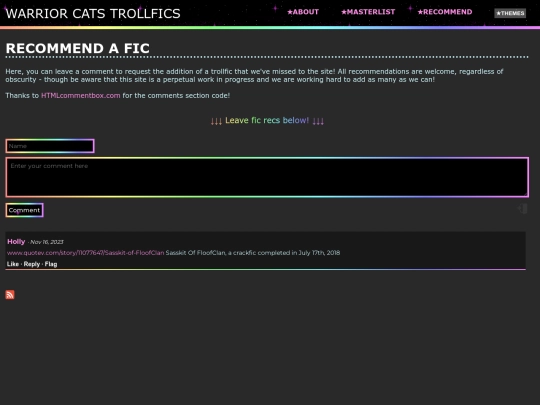The image size is (540, 405).
Task: Reply to Holly's comment
Action: pyautogui.click(x=32, y=264)
